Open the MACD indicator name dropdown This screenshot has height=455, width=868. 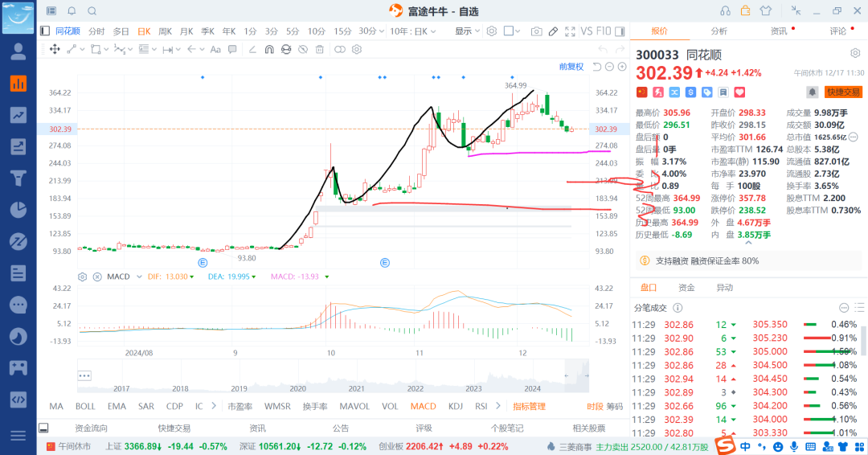point(140,277)
